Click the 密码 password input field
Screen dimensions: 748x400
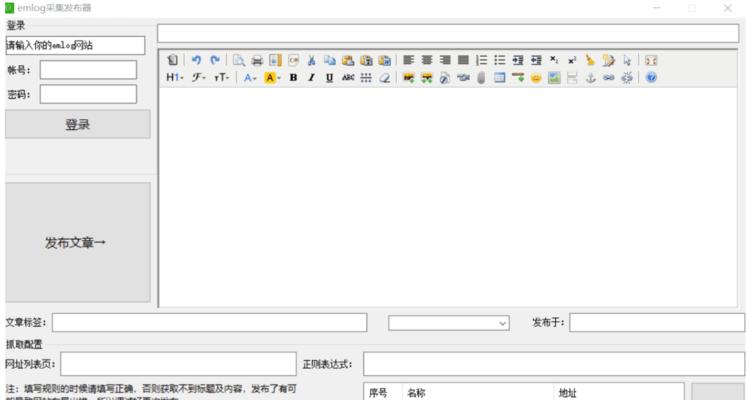[88, 94]
